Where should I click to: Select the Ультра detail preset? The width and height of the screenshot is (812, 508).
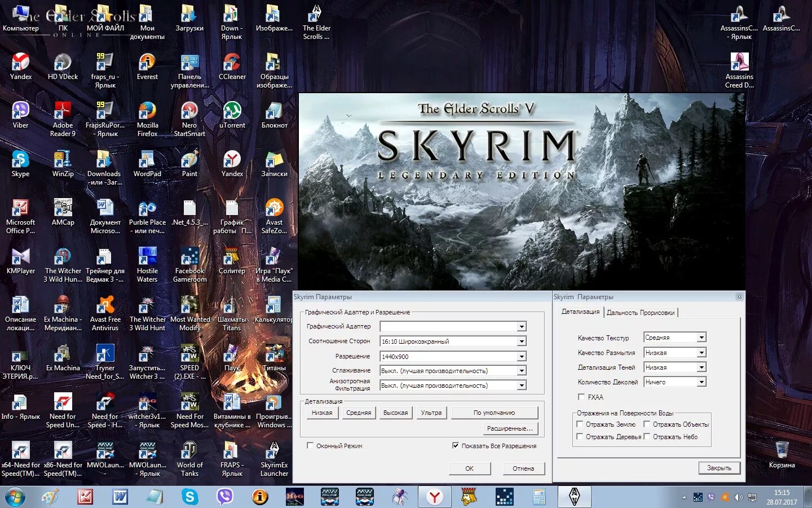point(431,413)
